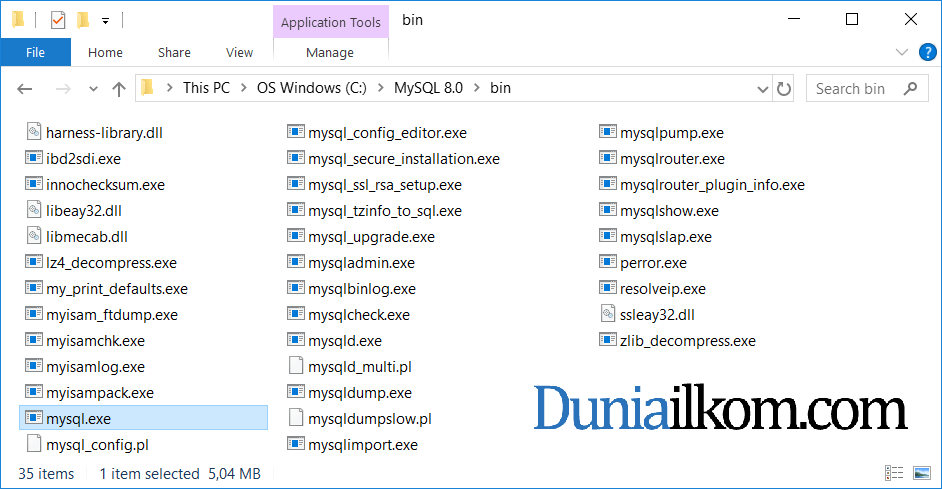
Task: Select file name mysql_upgrade.exe
Action: pos(372,237)
